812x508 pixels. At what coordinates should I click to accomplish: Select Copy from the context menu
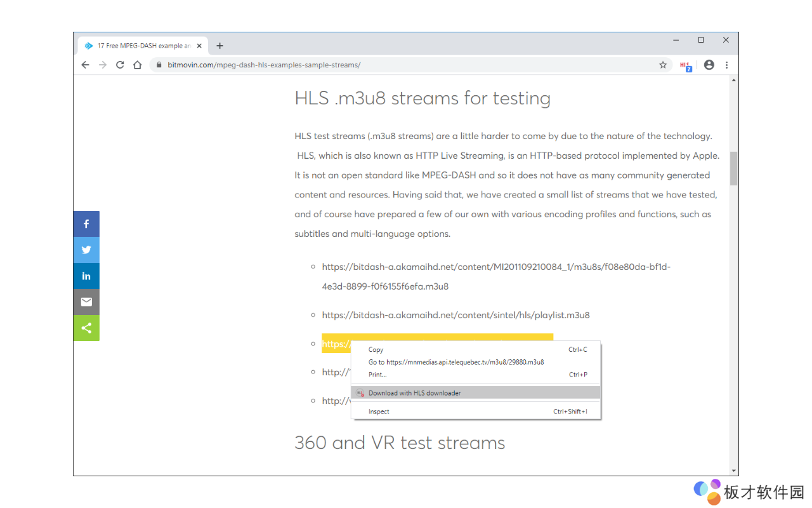(x=376, y=350)
